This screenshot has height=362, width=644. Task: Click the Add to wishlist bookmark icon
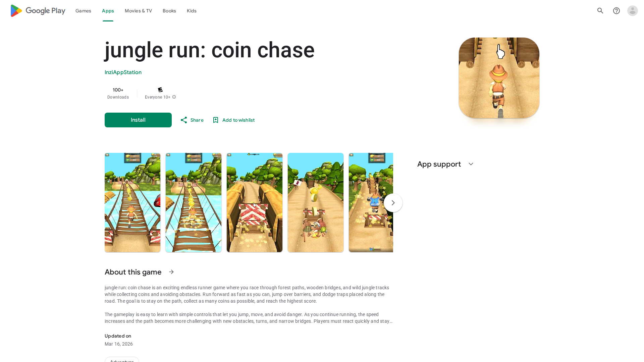216,120
